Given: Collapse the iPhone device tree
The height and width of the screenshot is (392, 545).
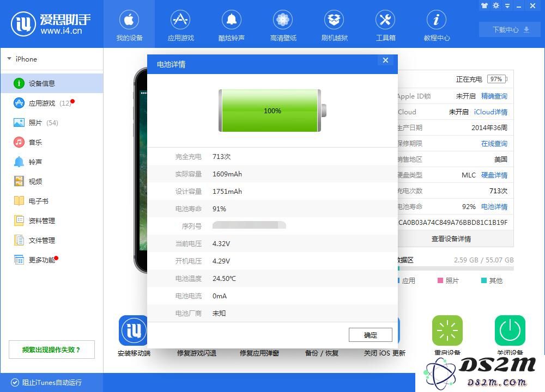Looking at the screenshot, I should (9, 59).
